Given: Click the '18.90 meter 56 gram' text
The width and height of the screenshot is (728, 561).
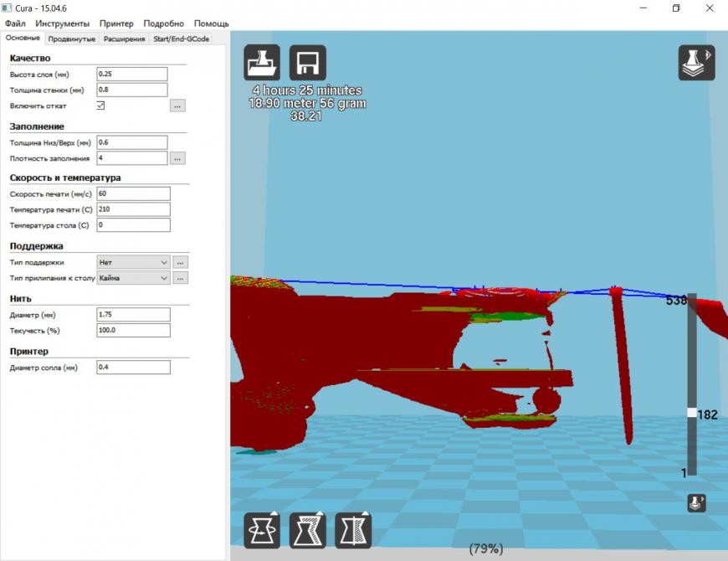Looking at the screenshot, I should 307,103.
